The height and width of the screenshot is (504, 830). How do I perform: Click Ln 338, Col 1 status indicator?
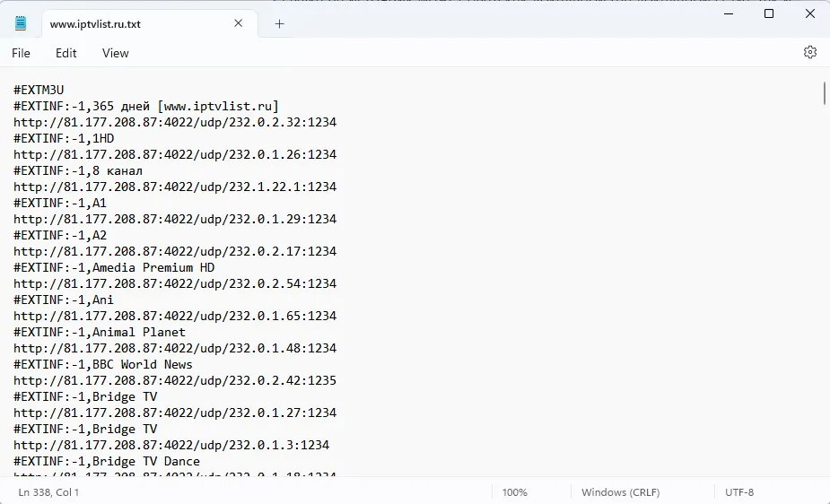[x=48, y=492]
